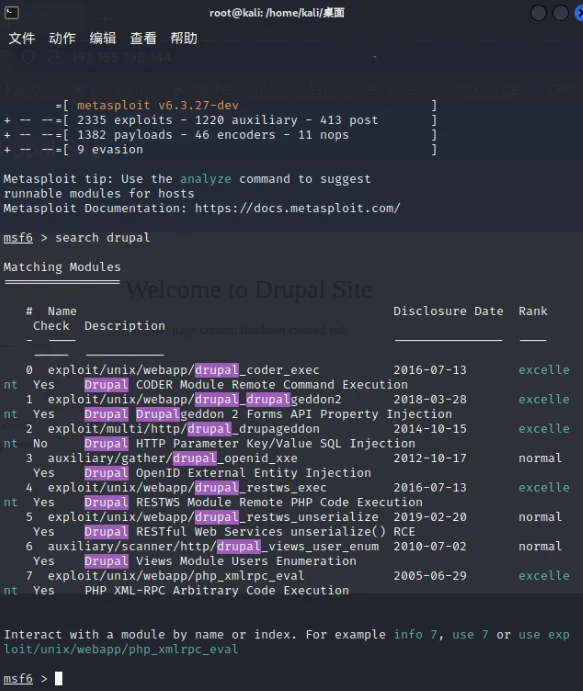Click the date 2010-07-02
The height and width of the screenshot is (691, 583).
coord(430,546)
